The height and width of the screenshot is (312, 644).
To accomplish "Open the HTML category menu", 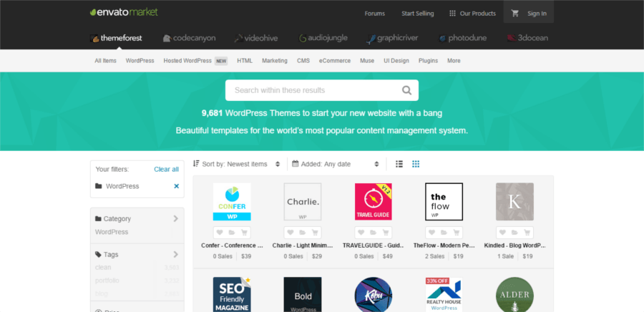I will click(245, 61).
